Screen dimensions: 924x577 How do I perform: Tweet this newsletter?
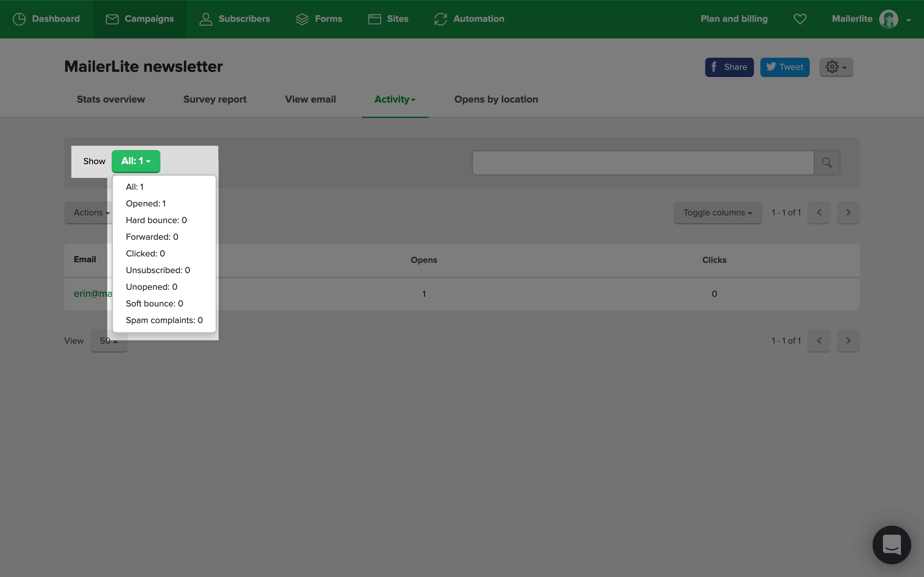tap(784, 67)
